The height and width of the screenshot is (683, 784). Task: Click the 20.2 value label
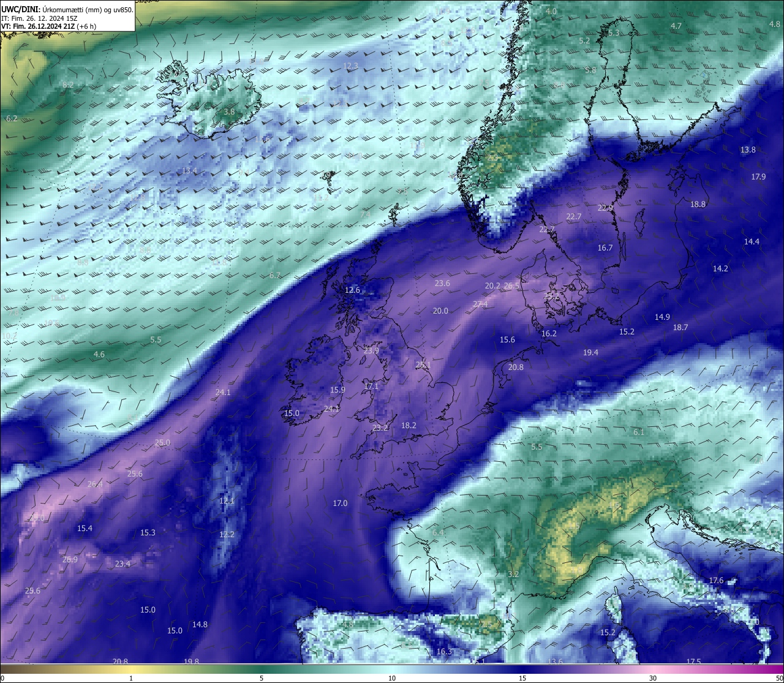(492, 286)
